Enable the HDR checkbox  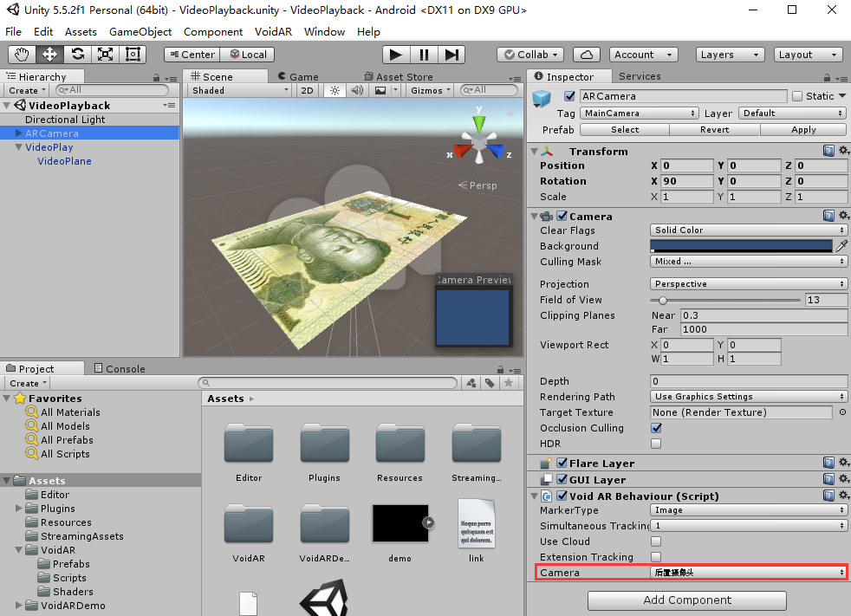(x=656, y=444)
